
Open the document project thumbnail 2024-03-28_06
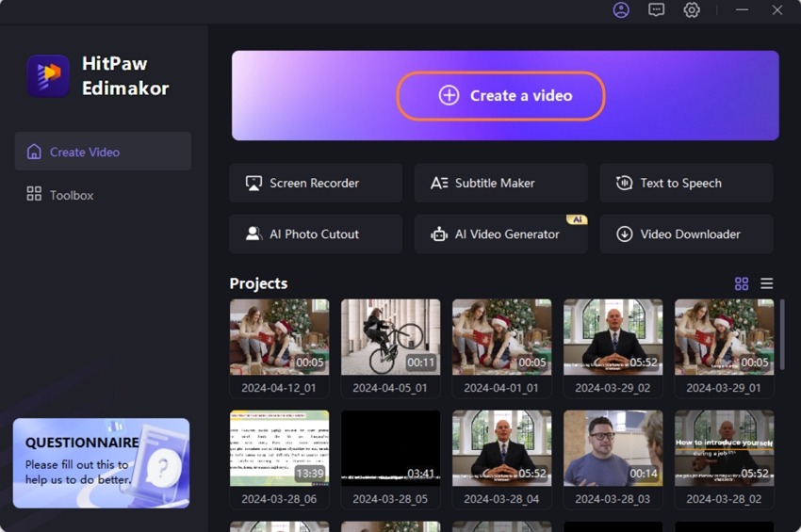click(x=280, y=448)
